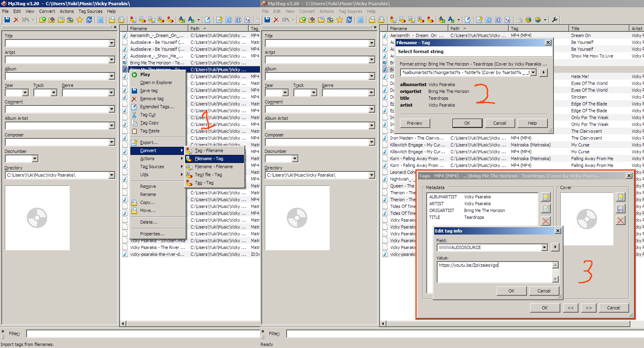This screenshot has height=348, width=644.
Task: Click Add cover icon in Cover group
Action: (x=621, y=197)
